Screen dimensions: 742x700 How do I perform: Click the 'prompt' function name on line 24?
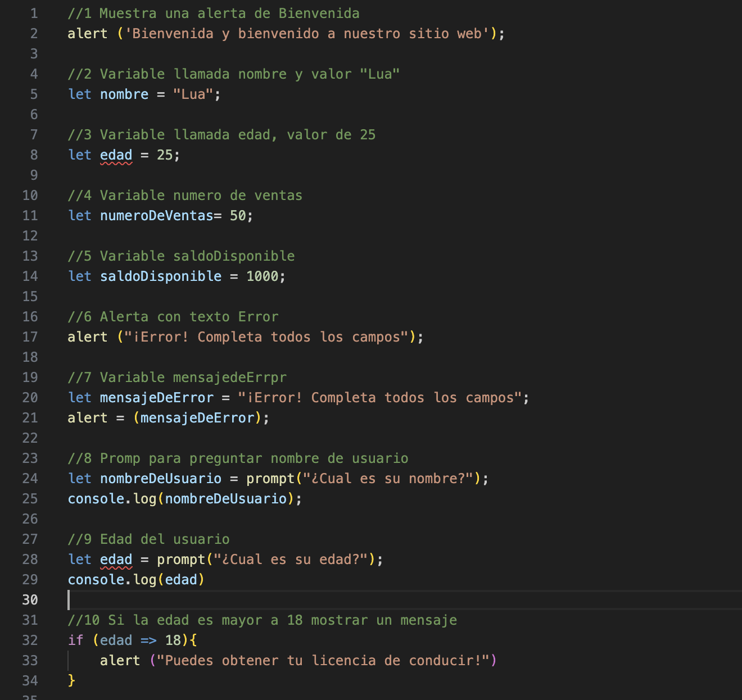(x=270, y=479)
